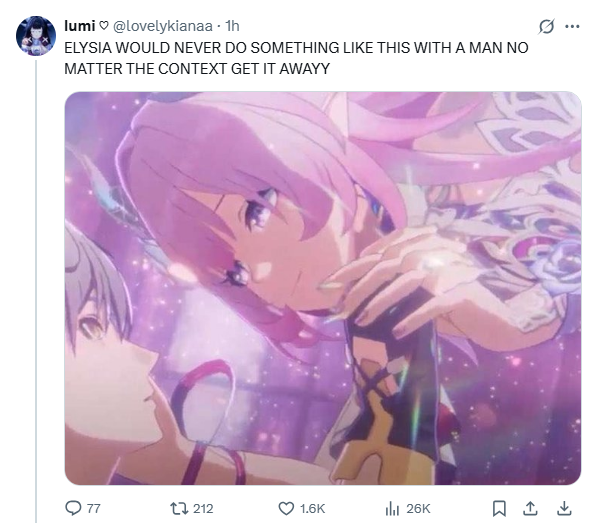The width and height of the screenshot is (590, 523).
Task: Open the @lovelykianaa handle link
Action: [x=163, y=26]
